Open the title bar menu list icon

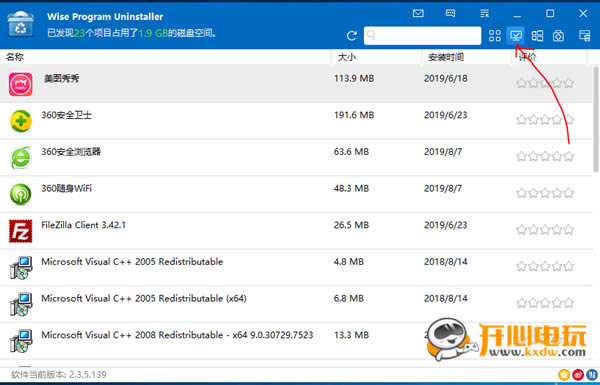(x=484, y=13)
